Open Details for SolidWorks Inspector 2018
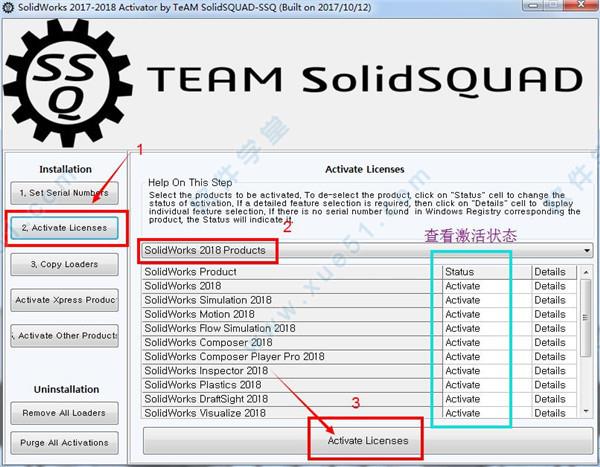Image resolution: width=600 pixels, height=467 pixels. (554, 371)
